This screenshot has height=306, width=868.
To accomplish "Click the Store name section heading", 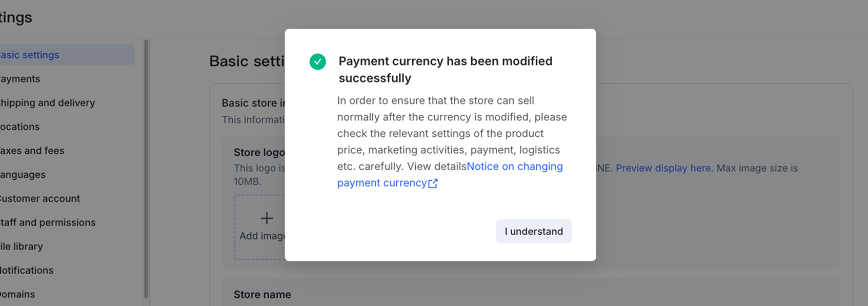I will pyautogui.click(x=263, y=295).
